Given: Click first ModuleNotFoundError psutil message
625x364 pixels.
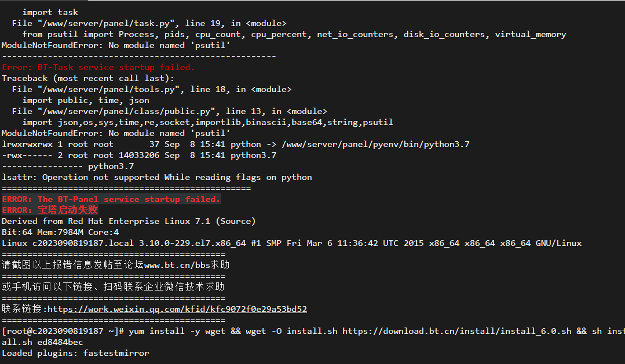Looking at the screenshot, I should point(116,45).
